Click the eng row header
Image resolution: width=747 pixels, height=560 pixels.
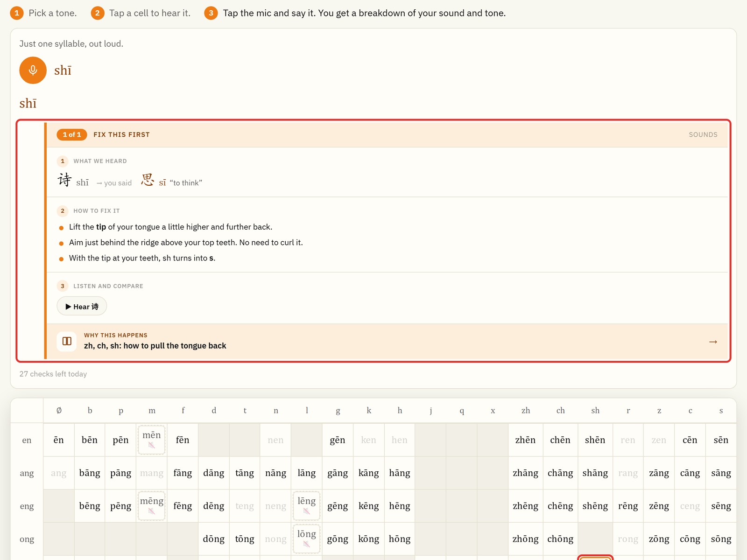point(27,506)
